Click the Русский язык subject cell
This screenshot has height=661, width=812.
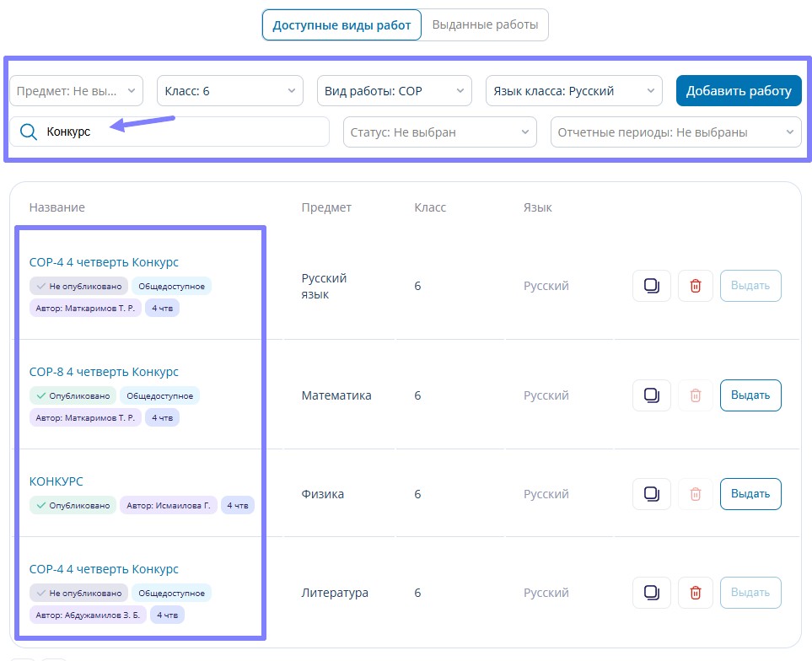324,287
